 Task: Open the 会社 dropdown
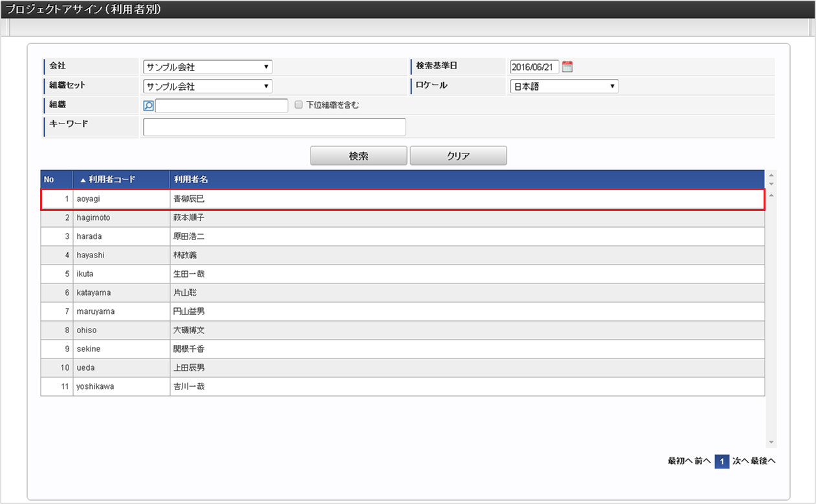tap(207, 67)
